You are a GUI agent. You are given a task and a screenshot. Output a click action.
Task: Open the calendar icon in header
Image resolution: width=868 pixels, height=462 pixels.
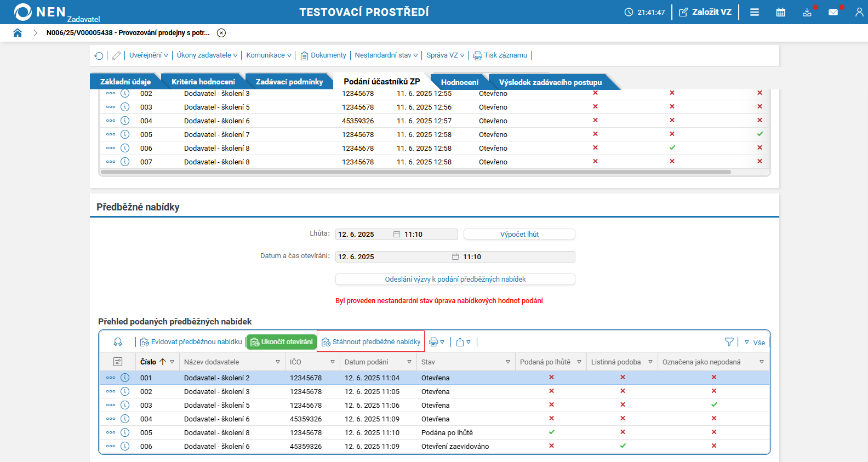pyautogui.click(x=780, y=12)
